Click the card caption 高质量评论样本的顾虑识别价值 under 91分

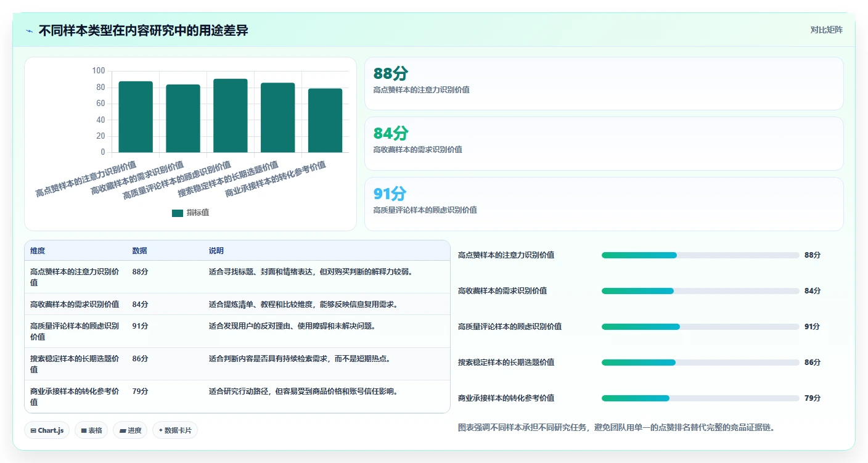point(425,210)
